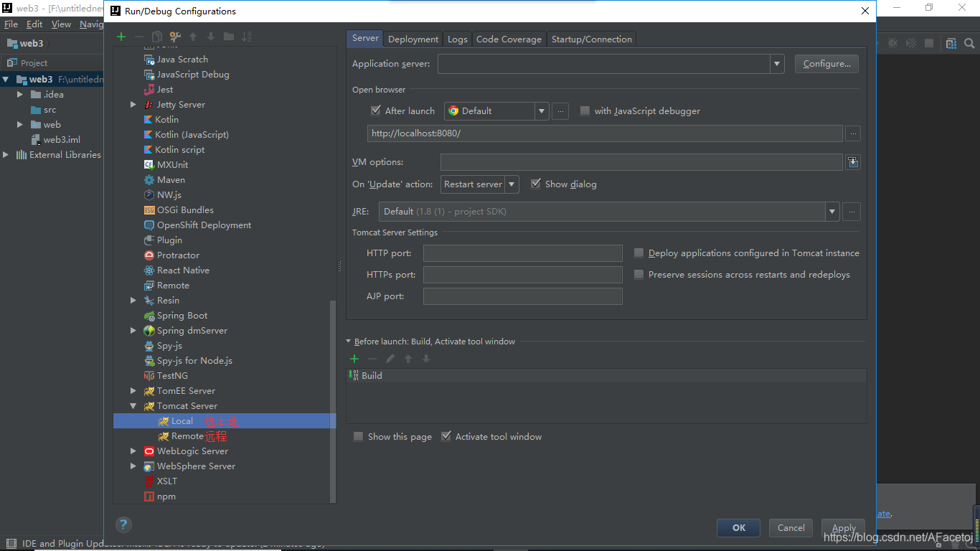The width and height of the screenshot is (980, 551).
Task: Select the Remote item under Tomcat Server
Action: click(187, 436)
